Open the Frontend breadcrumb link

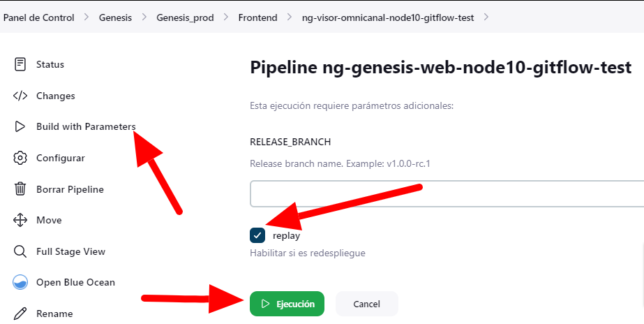pyautogui.click(x=258, y=17)
